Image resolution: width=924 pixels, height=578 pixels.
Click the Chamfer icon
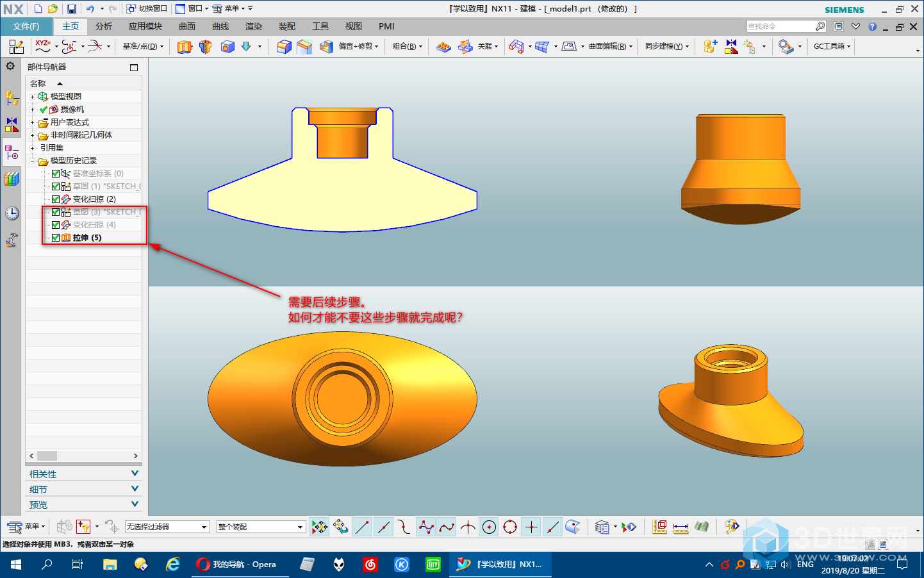[304, 46]
